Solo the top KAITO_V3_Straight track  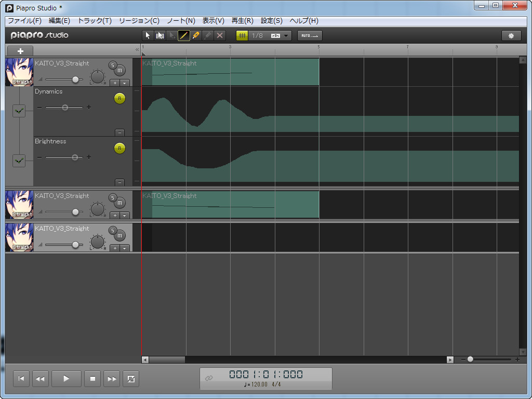[x=113, y=65]
